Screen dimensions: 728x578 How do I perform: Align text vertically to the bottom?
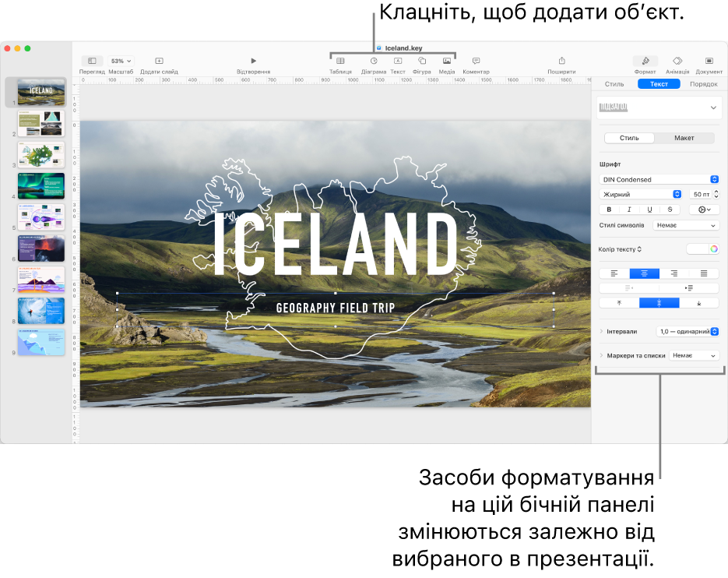(699, 303)
